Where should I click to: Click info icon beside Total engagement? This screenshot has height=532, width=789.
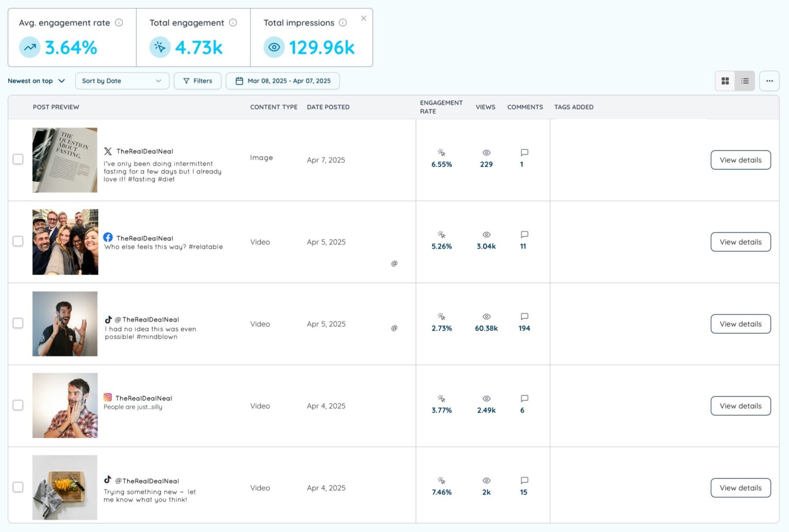pos(233,23)
